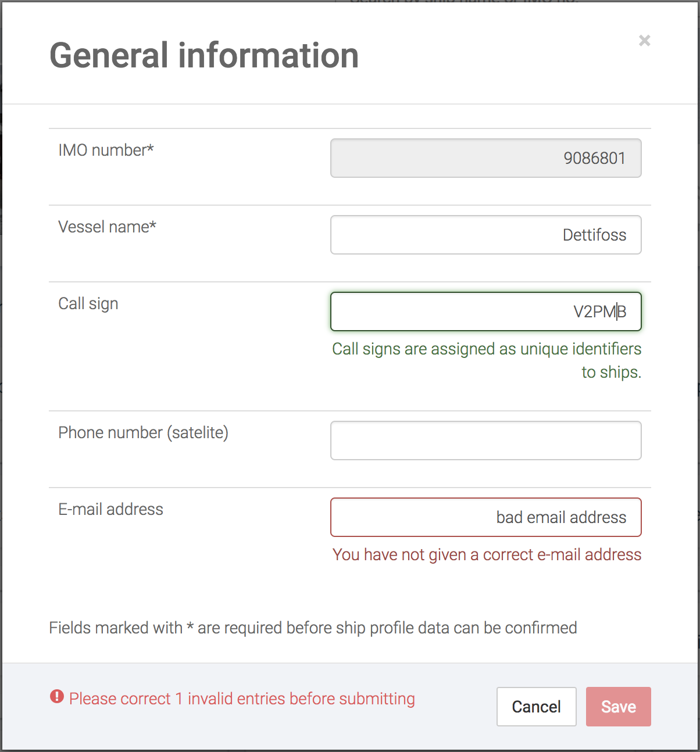Screen dimensions: 700x752
Task: Click the Call sign label
Action: click(88, 304)
